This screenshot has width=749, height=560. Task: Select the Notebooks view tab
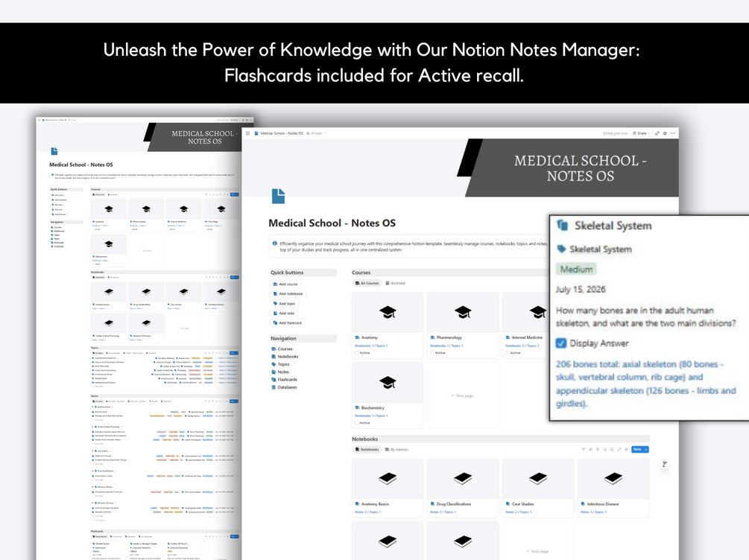click(367, 449)
